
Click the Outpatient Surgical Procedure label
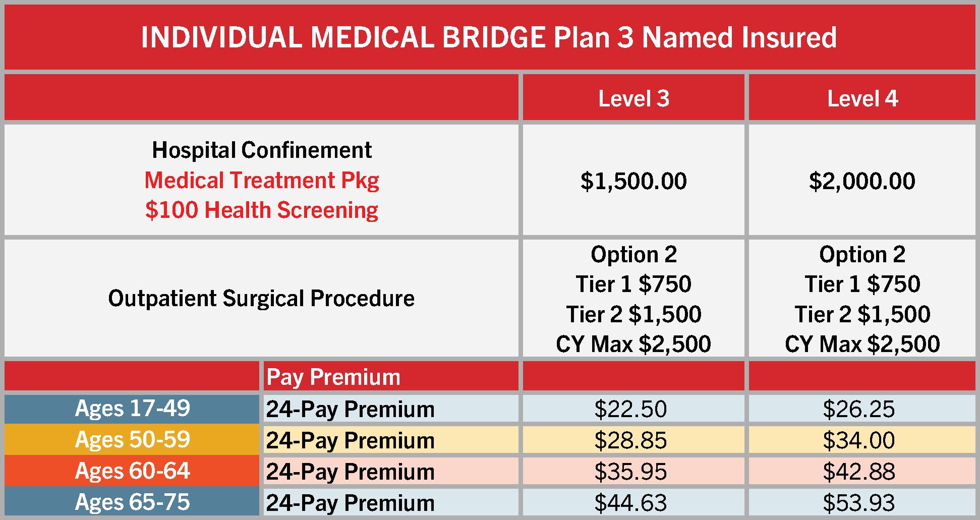[x=261, y=298]
